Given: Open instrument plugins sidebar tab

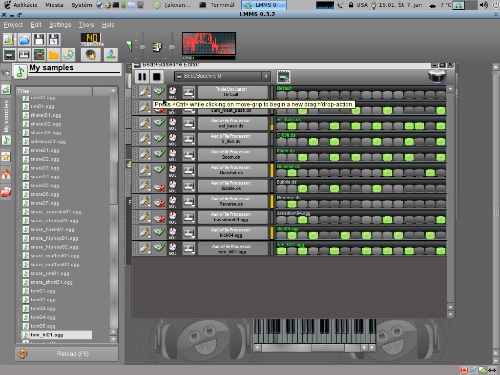Looking at the screenshot, I should pos(6,72).
